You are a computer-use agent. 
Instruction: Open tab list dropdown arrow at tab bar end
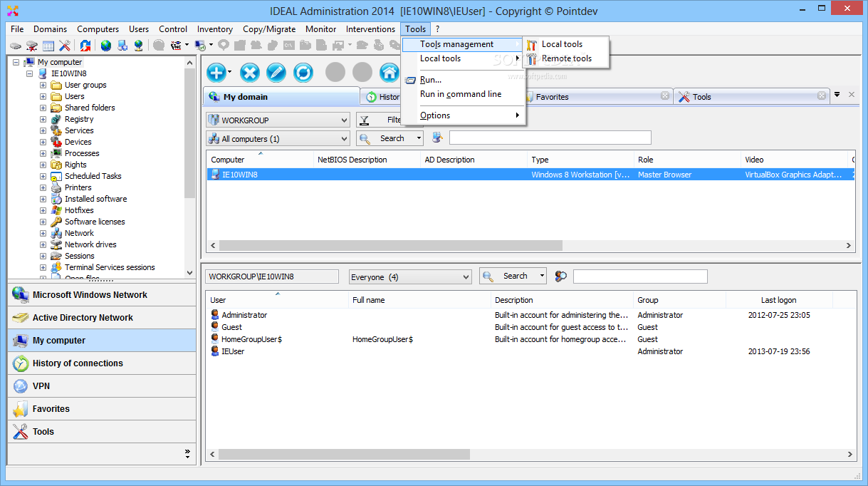(837, 94)
